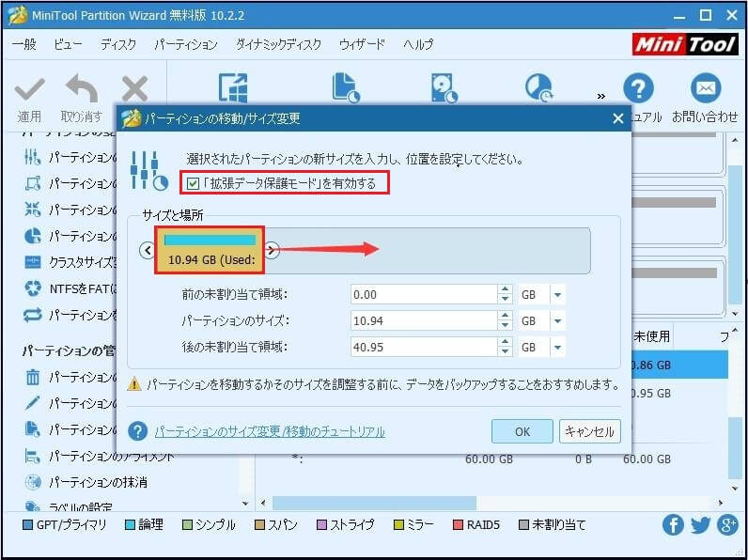Open the ウィザード menu
Image resolution: width=748 pixels, height=560 pixels.
(362, 44)
